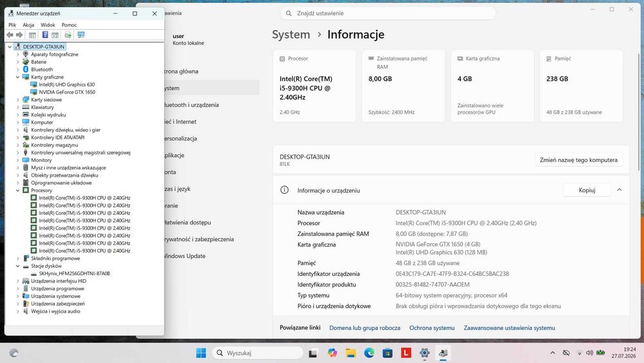Viewport: 644px width, 363px height.
Task: Click the Karta graficzna 4 GB card
Action: click(x=492, y=86)
